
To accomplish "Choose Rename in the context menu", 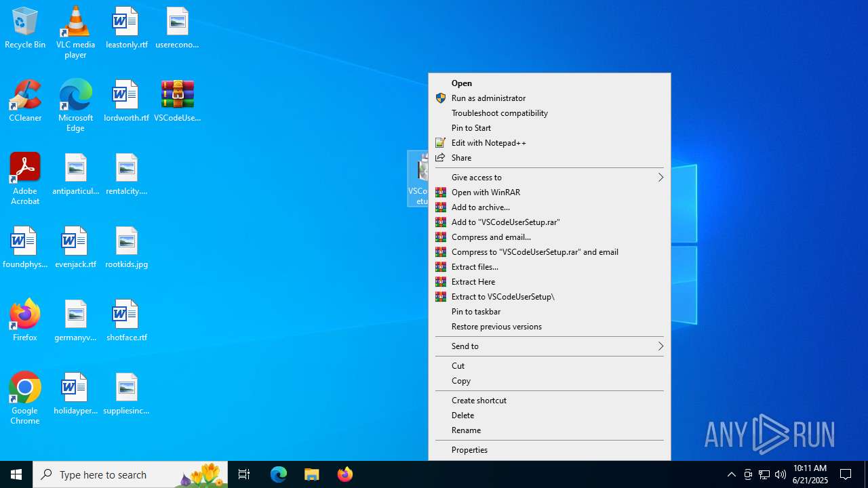I will point(549,430).
